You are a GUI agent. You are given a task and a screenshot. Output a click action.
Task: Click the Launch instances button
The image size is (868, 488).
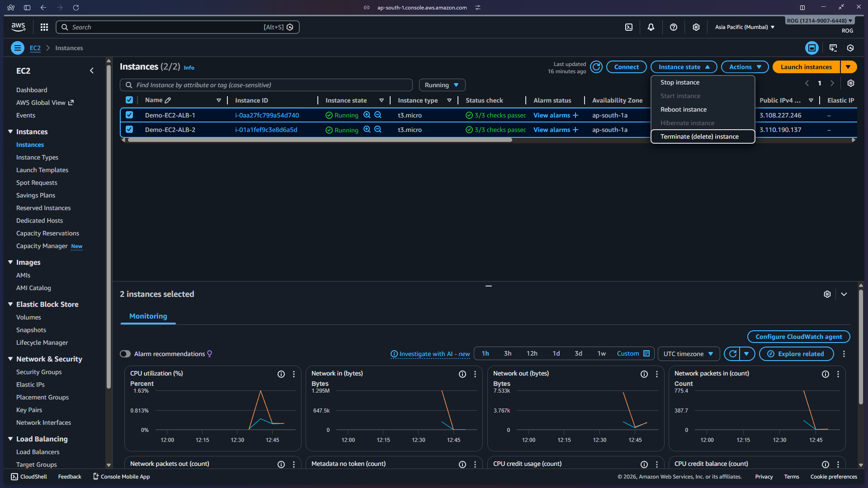pyautogui.click(x=806, y=66)
